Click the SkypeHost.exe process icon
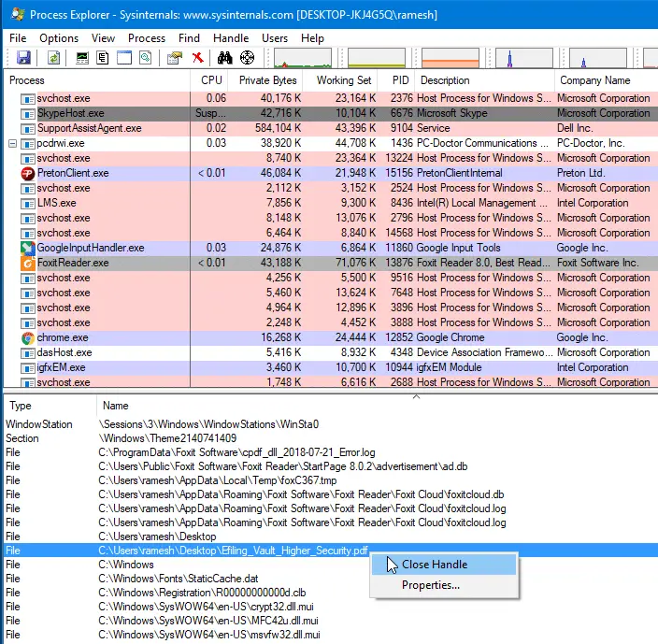The height and width of the screenshot is (644, 658). coord(28,114)
